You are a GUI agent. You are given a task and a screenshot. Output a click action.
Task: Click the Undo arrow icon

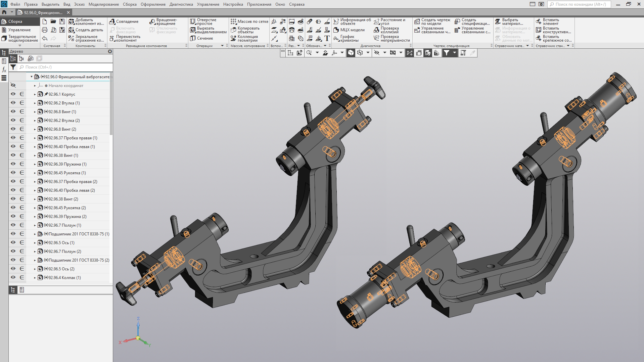point(45,38)
